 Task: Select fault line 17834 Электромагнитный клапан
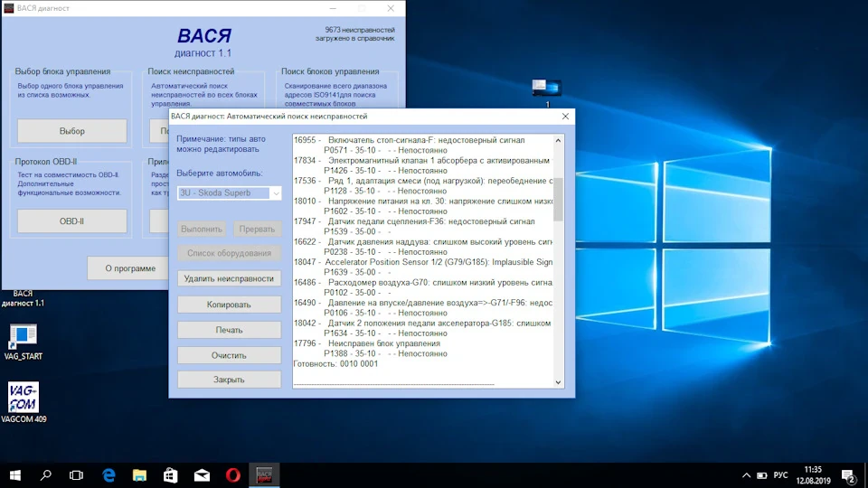423,161
